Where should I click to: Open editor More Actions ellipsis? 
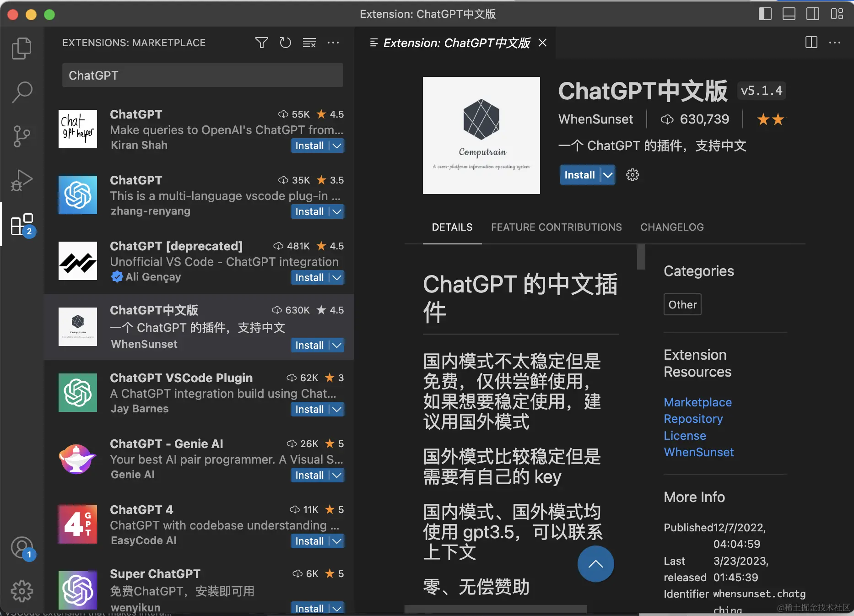[835, 43]
